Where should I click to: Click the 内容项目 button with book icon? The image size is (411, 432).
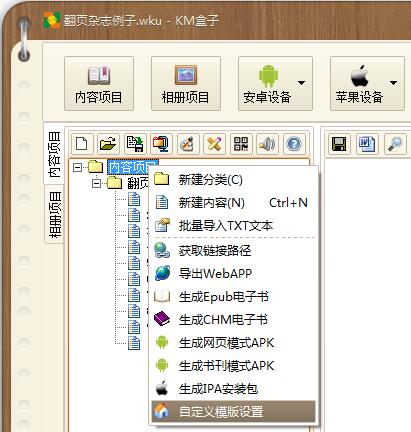tap(99, 83)
